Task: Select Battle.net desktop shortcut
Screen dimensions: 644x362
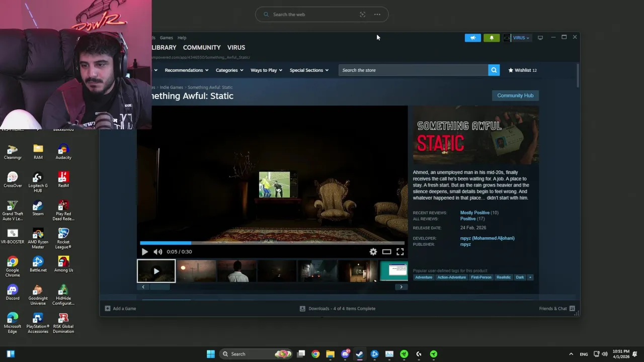Action: click(x=38, y=264)
